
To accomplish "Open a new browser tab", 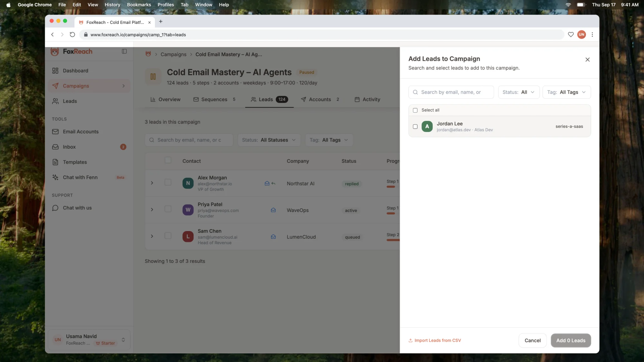I will (161, 22).
